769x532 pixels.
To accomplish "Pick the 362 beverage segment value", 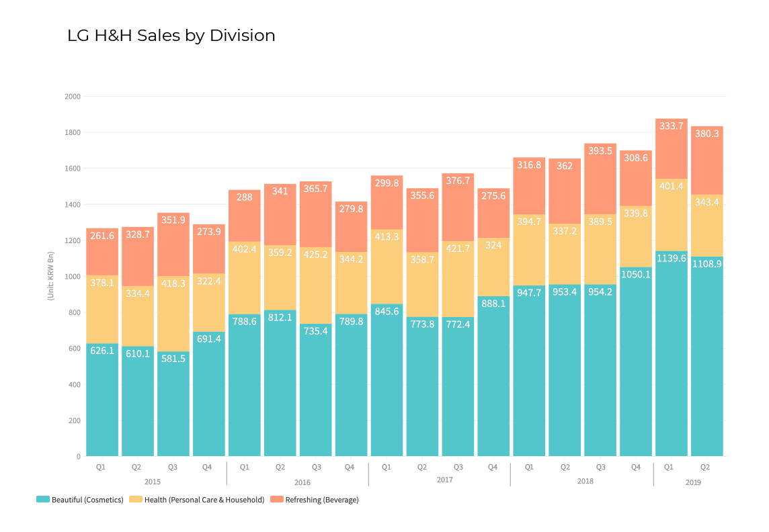I will pos(565,166).
